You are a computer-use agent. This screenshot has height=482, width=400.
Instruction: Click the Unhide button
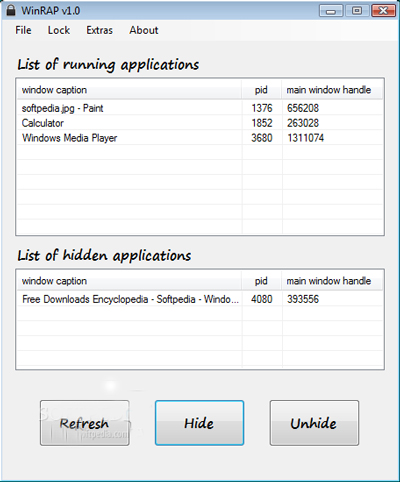(314, 423)
